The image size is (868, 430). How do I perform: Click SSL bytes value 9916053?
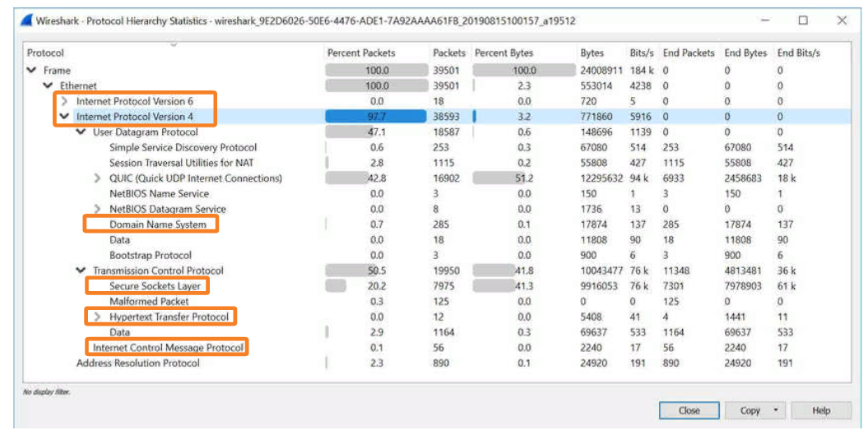coord(601,286)
